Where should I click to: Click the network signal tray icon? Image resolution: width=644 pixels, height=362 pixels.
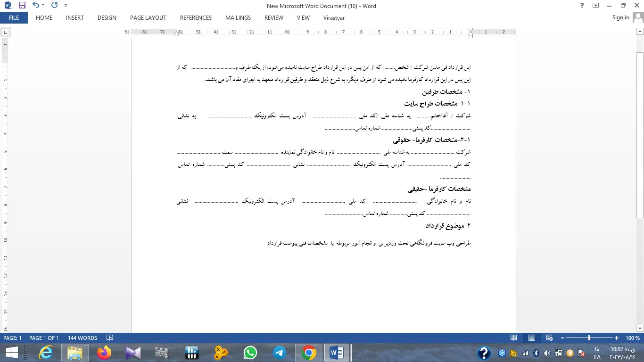click(x=525, y=353)
